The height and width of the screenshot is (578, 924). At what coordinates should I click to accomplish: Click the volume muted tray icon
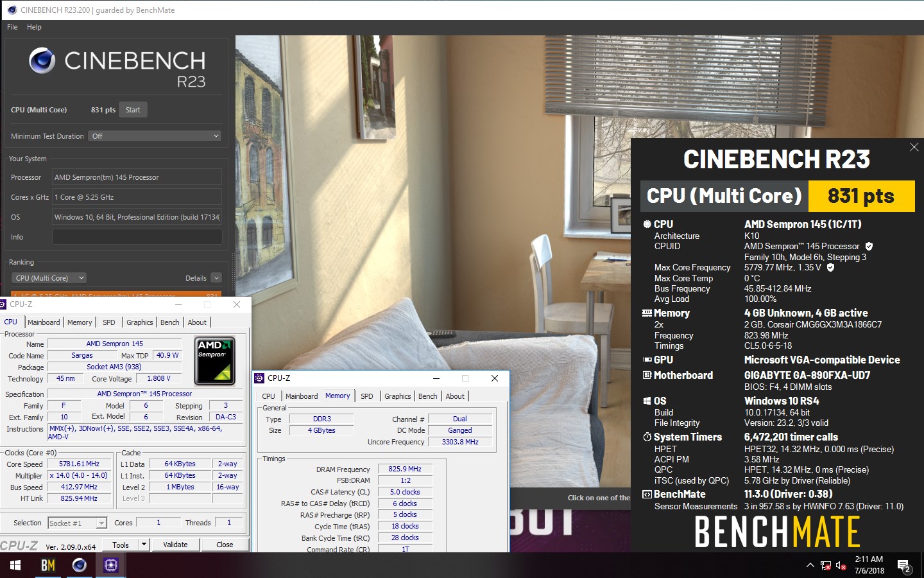coord(841,566)
